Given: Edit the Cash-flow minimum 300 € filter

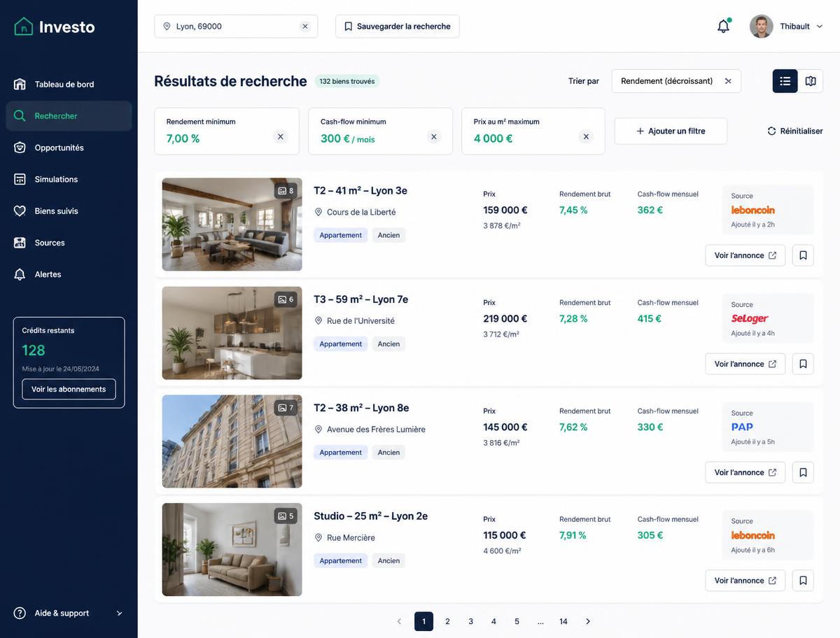Looking at the screenshot, I should click(x=380, y=131).
